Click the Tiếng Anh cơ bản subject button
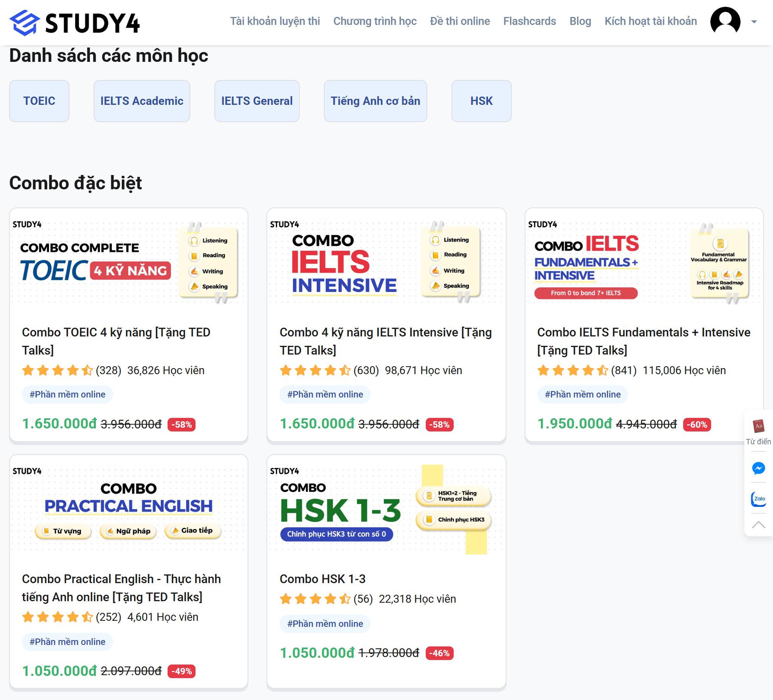773x700 pixels. pyautogui.click(x=375, y=101)
